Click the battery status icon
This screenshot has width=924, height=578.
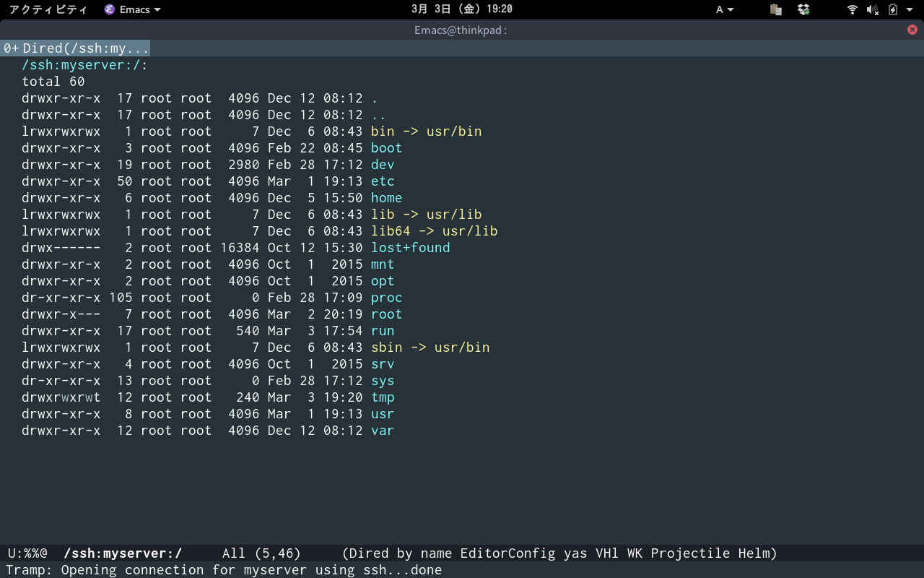tap(893, 9)
